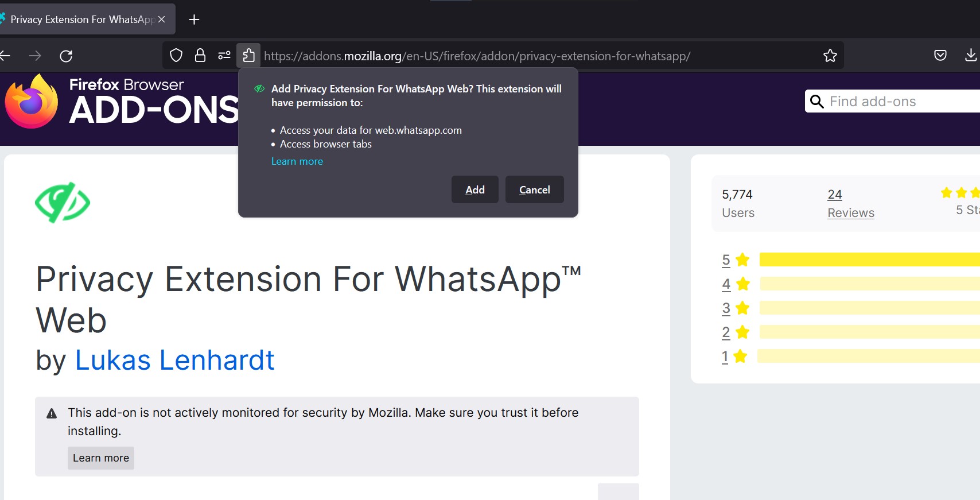Viewport: 980px width, 500px height.
Task: Filter reviews by 1 star rating
Action: click(734, 356)
